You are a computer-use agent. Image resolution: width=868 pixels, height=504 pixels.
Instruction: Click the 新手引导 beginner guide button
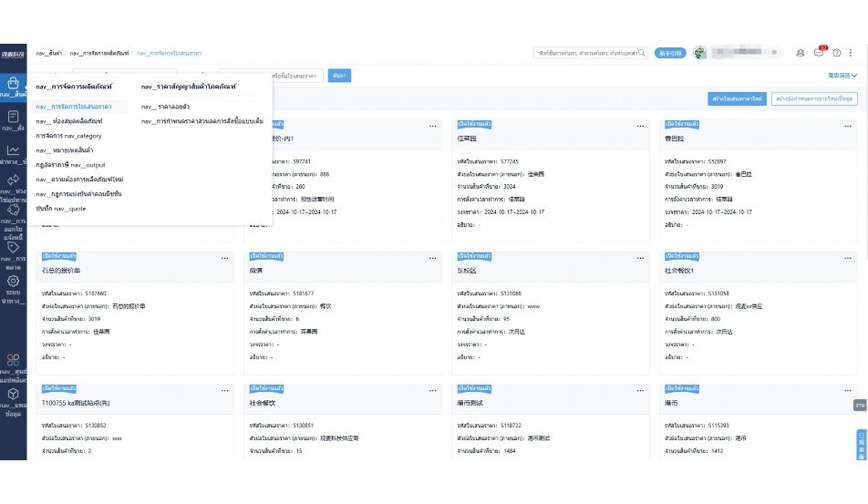pos(670,53)
